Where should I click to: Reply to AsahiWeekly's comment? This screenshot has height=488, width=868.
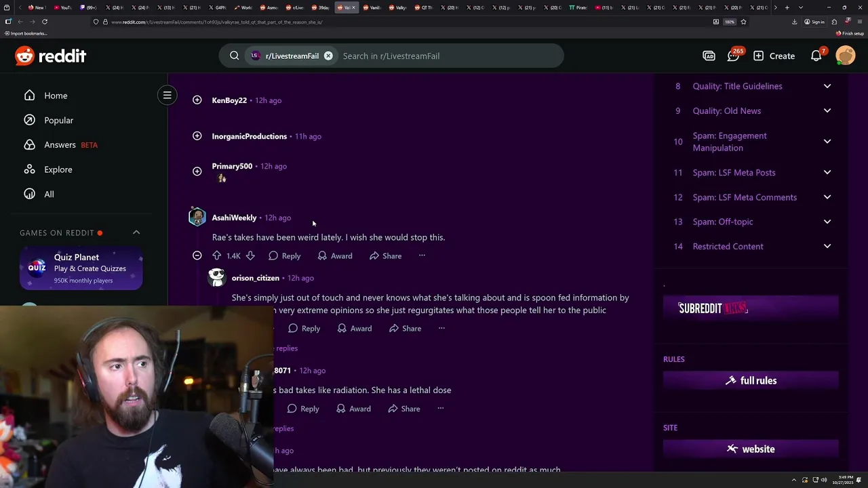pos(284,256)
